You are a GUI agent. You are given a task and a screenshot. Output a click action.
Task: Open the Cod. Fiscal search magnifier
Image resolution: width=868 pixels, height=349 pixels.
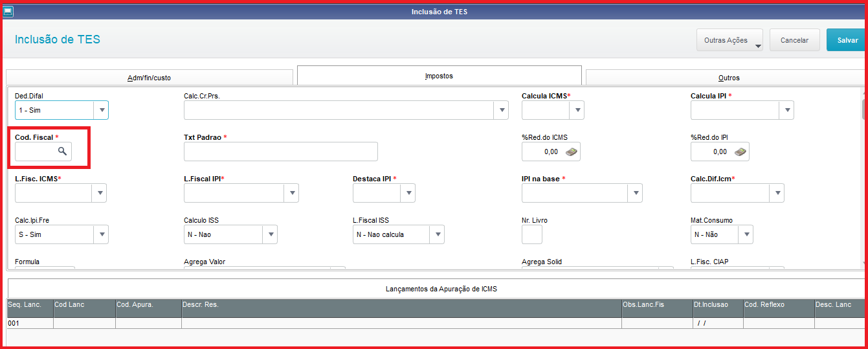click(x=62, y=152)
